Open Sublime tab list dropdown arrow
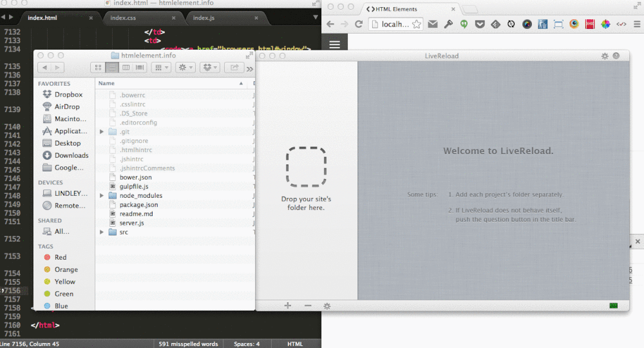This screenshot has width=644, height=348. pyautogui.click(x=315, y=17)
